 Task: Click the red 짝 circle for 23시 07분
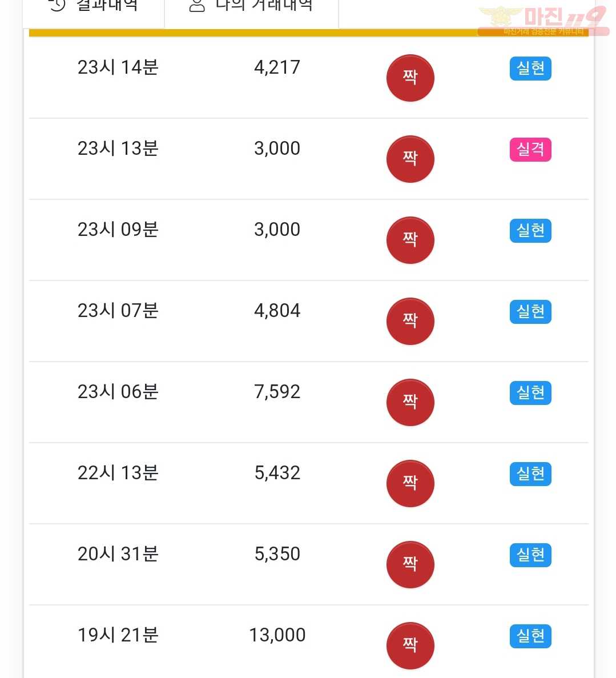[410, 321]
